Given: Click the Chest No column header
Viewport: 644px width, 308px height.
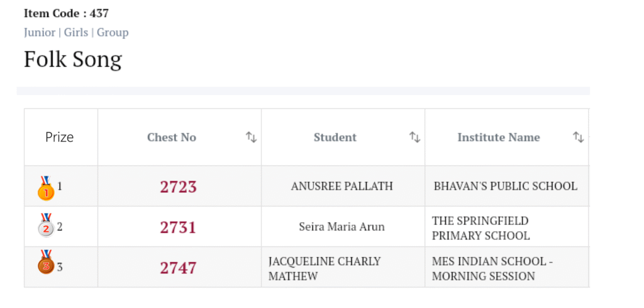Looking at the screenshot, I should (x=172, y=137).
